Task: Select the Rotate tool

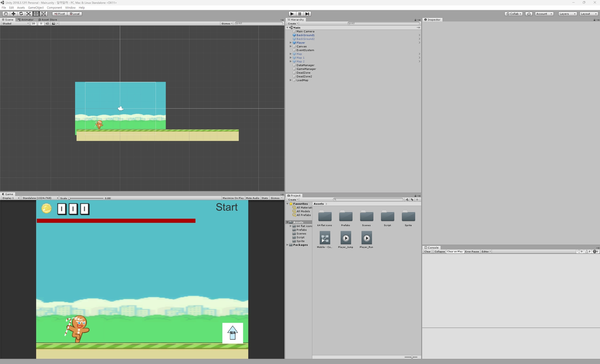Action: (x=21, y=14)
